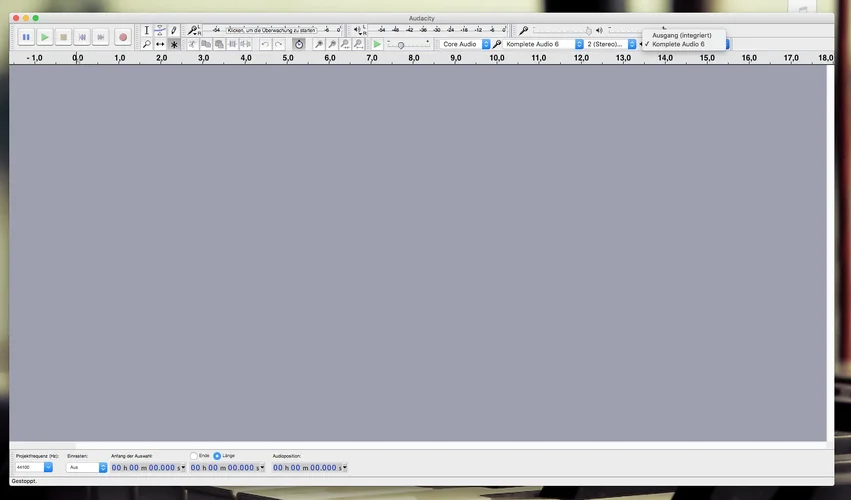This screenshot has height=500, width=851.
Task: Click the playback volume slider
Action: tap(624, 30)
